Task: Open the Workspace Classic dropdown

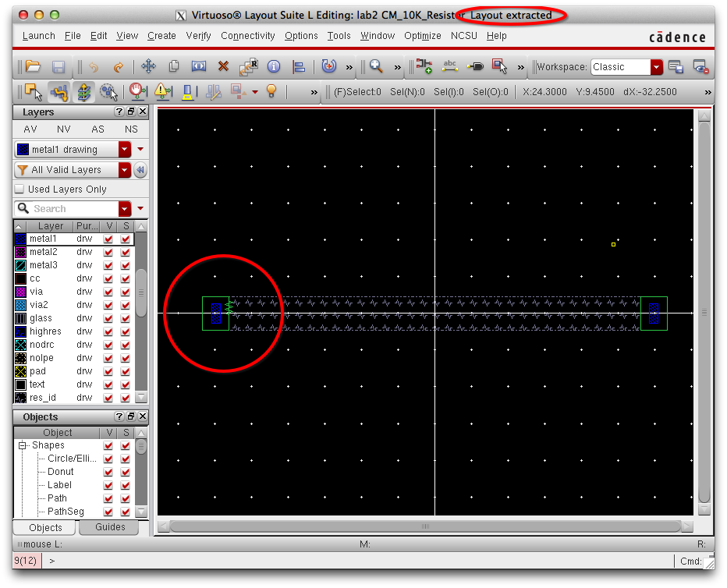Action: coord(656,67)
